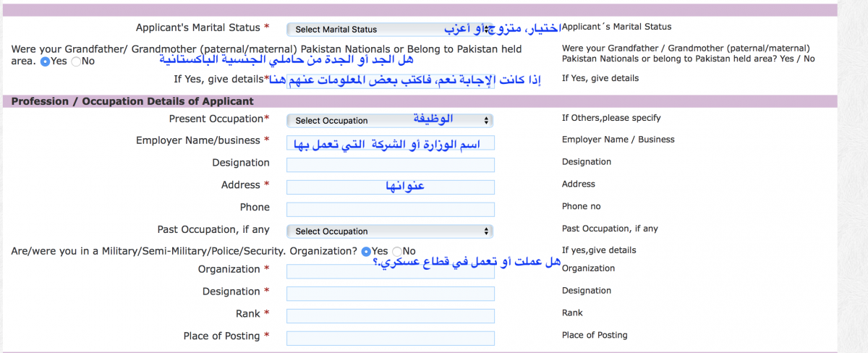The width and height of the screenshot is (868, 353).
Task: Focus the Employer Name/business field
Action: [x=390, y=143]
